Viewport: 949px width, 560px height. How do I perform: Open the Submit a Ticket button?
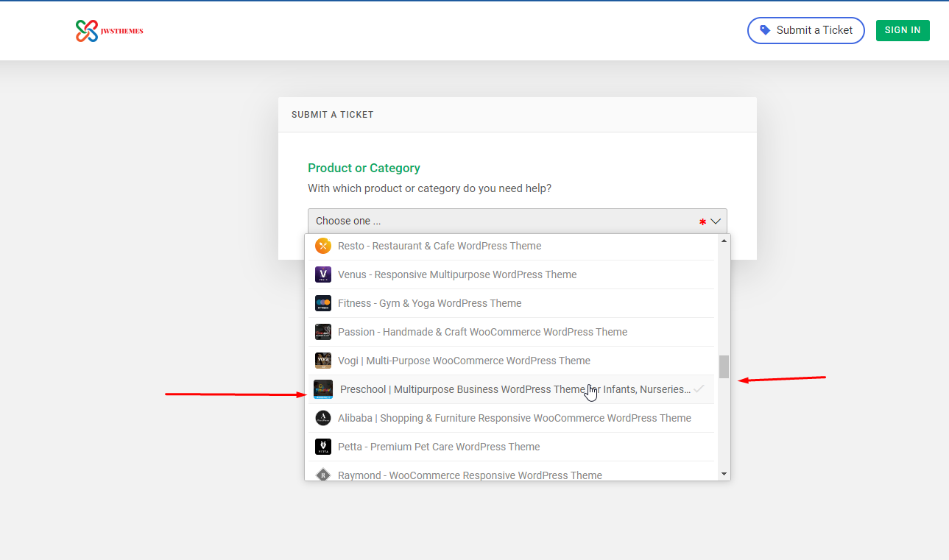tap(806, 30)
